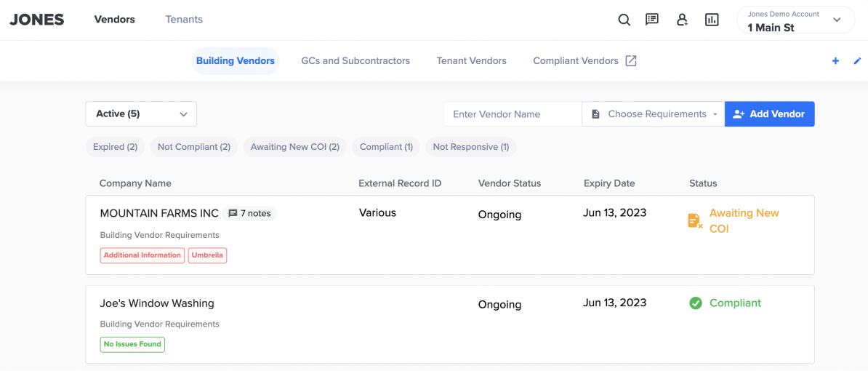Click the Enter Vendor Name field
This screenshot has height=371, width=868.
click(513, 114)
